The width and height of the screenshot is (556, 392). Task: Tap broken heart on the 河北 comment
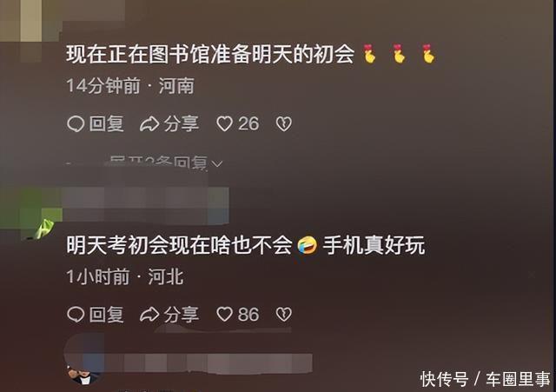(284, 315)
